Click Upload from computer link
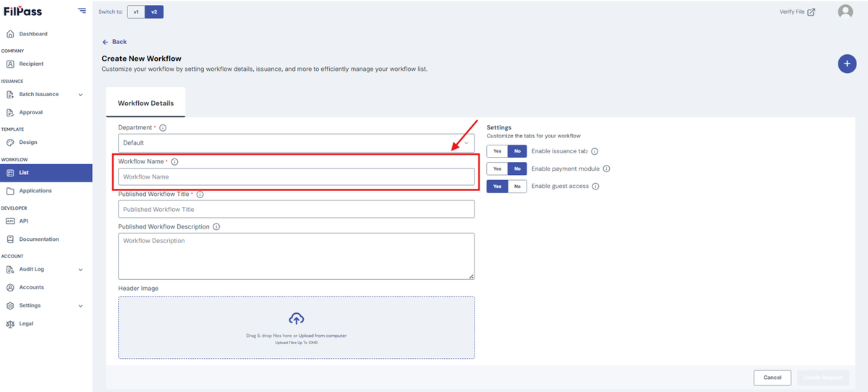868x392 pixels. tap(323, 336)
